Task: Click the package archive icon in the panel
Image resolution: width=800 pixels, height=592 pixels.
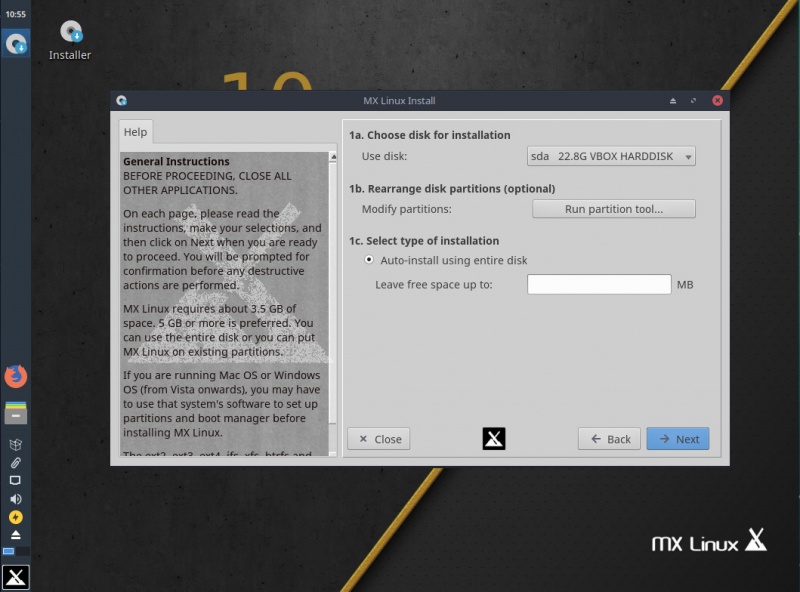Action: click(14, 411)
